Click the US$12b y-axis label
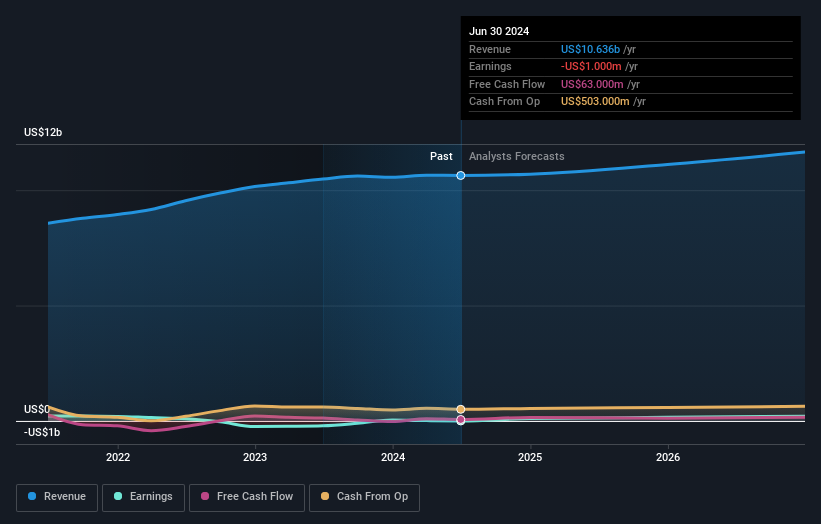The height and width of the screenshot is (524, 821). (43, 132)
